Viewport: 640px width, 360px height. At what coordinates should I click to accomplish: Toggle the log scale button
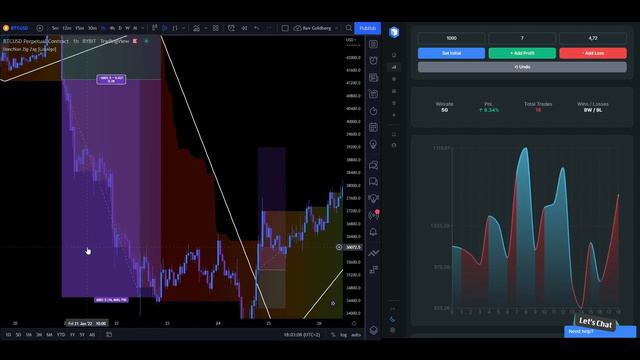pos(343,335)
